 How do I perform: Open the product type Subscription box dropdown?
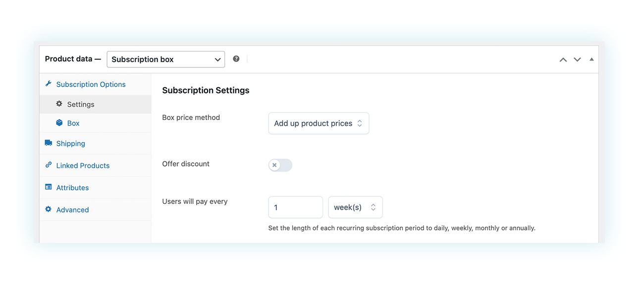pyautogui.click(x=165, y=59)
